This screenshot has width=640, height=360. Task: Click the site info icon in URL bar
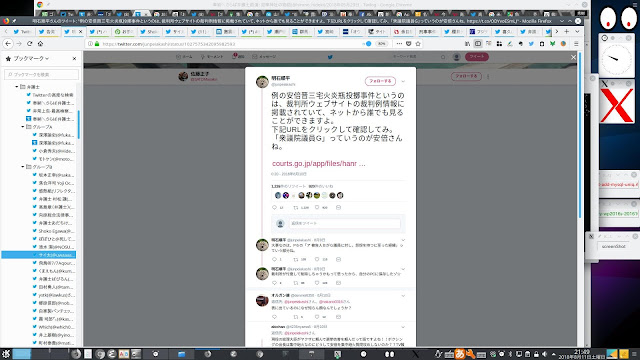pos(90,44)
